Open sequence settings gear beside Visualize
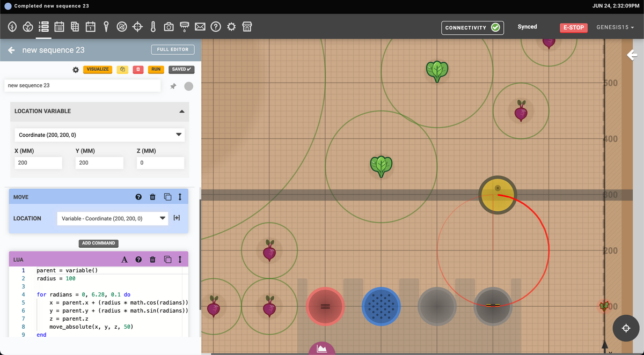Viewport: 644px width, 355px height. 76,70
